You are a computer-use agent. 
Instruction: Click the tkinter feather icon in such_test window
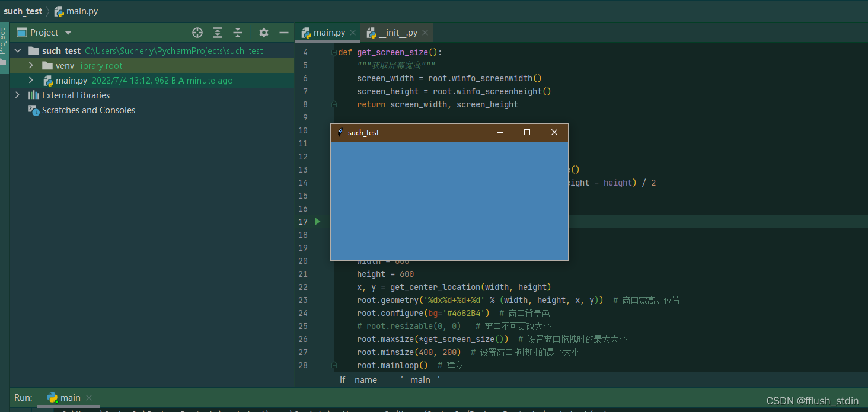[340, 132]
